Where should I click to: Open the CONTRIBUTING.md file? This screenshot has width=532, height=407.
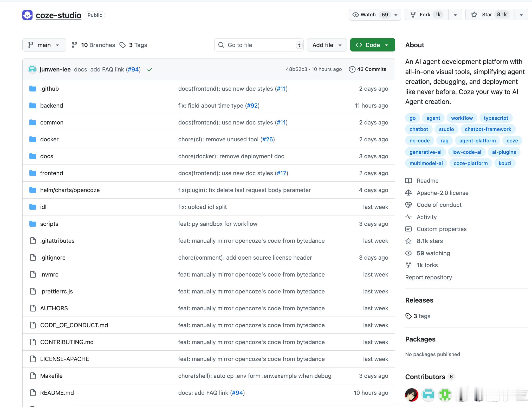[x=67, y=342]
